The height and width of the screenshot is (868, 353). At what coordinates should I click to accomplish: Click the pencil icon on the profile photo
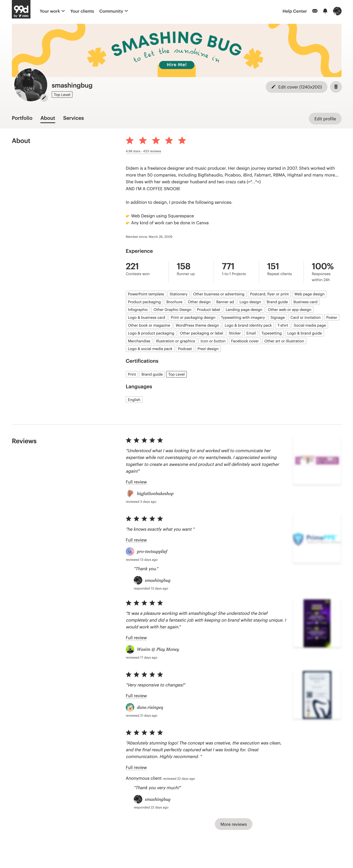[x=44, y=98]
